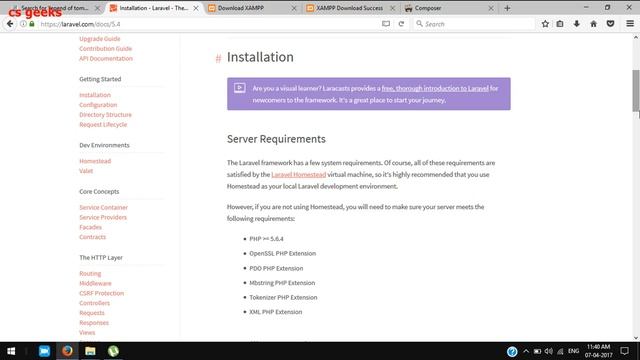Open the Windows Start menu
This screenshot has height=360, width=640.
tap(11, 351)
